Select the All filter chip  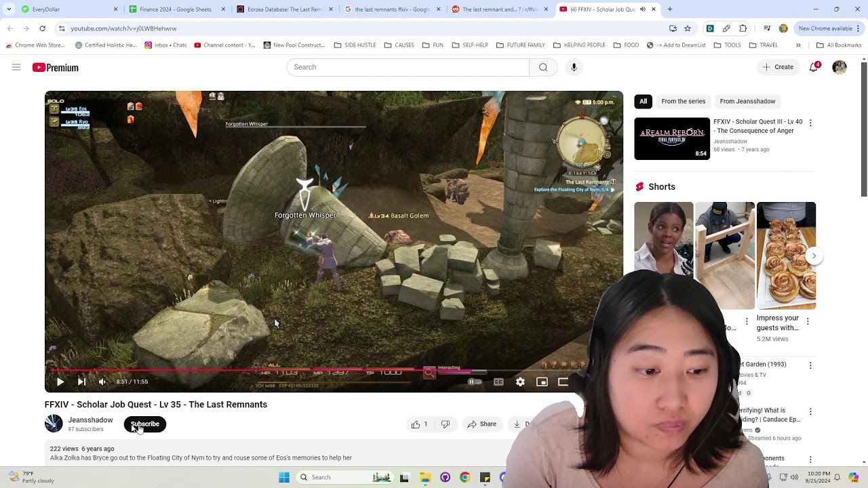[643, 101]
